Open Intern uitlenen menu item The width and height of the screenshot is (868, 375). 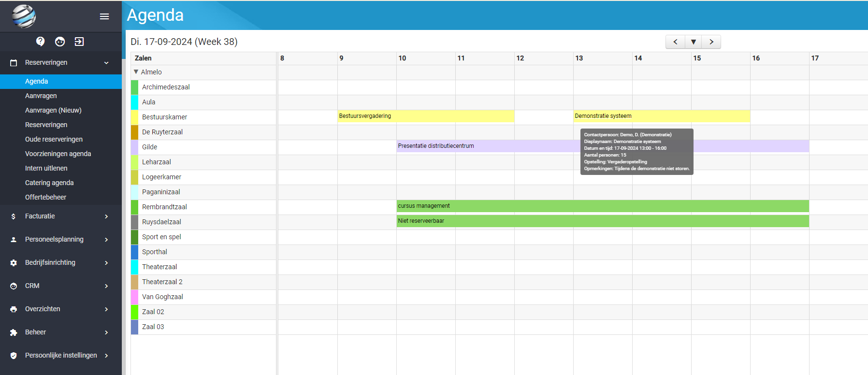point(61,168)
